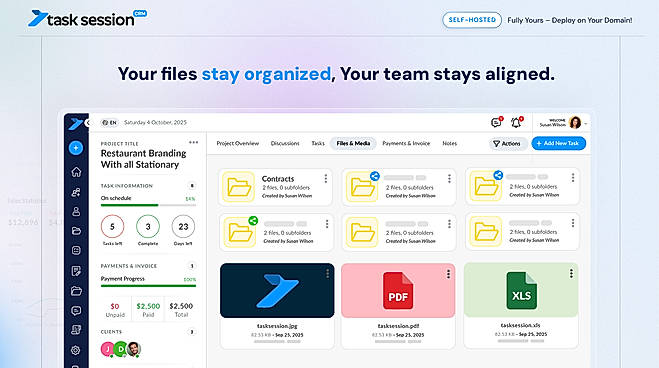659x368 pixels.
Task: Click tasksession.jpg file name
Action: click(277, 326)
